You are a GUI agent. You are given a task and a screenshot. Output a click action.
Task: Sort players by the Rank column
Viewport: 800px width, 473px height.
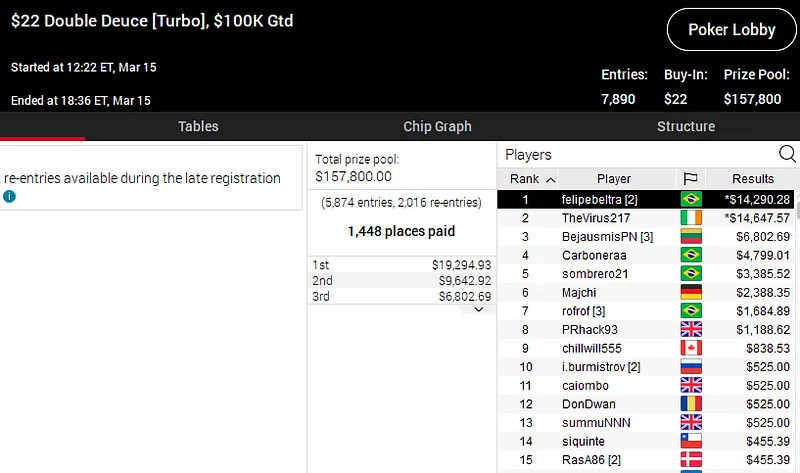pos(532,179)
